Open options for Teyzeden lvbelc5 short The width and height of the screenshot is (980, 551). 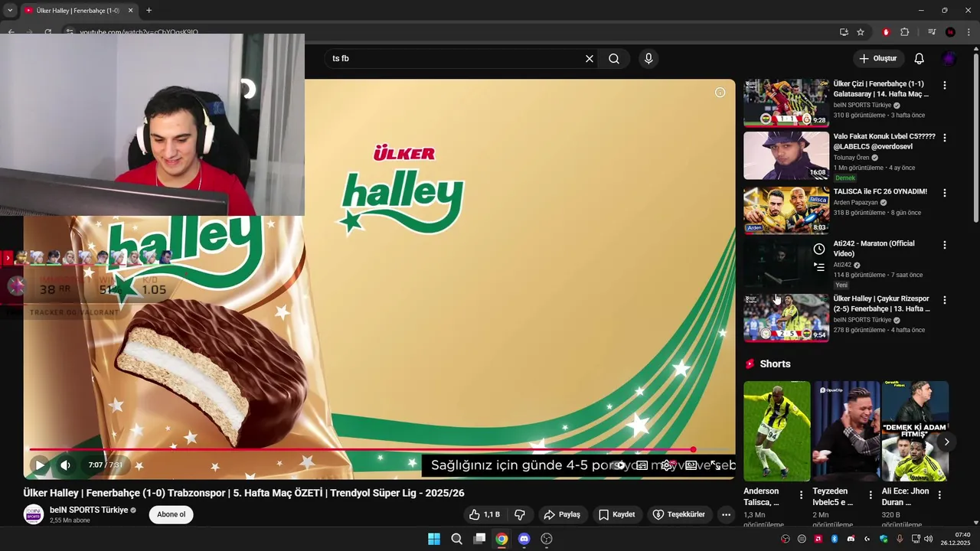[x=871, y=495]
